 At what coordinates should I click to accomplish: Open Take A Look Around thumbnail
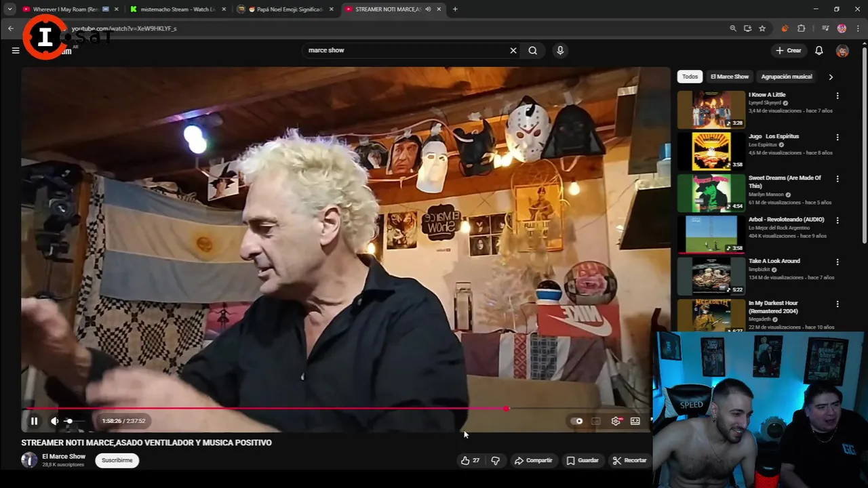(x=711, y=276)
